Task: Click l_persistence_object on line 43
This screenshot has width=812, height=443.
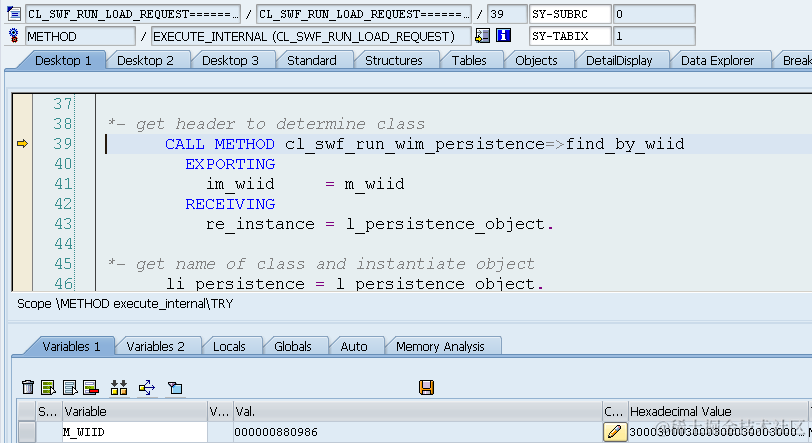Action: click(445, 224)
